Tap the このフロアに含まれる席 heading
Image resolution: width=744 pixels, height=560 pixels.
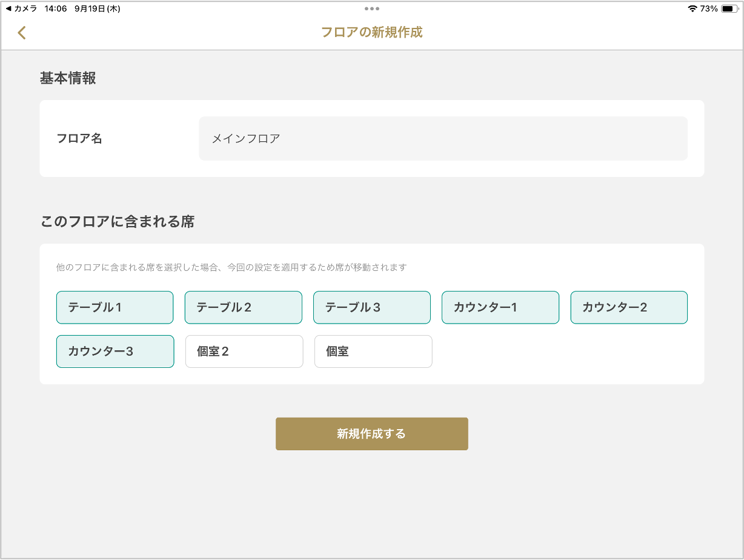click(117, 222)
